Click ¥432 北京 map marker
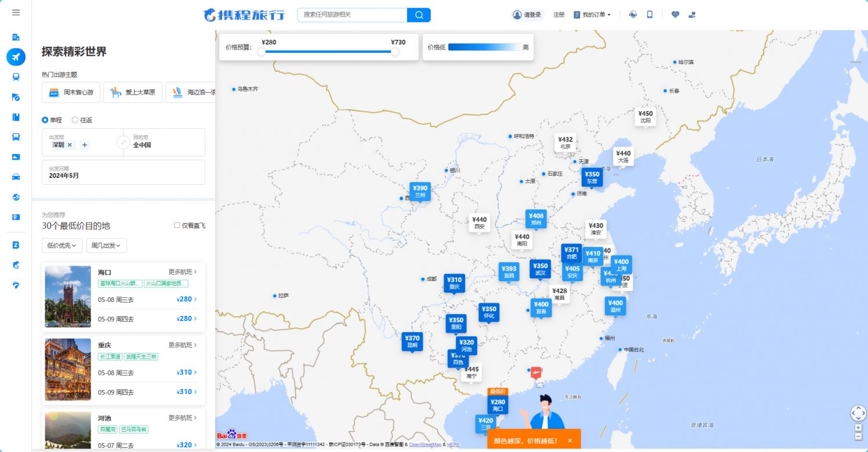This screenshot has height=452, width=868. [x=565, y=142]
